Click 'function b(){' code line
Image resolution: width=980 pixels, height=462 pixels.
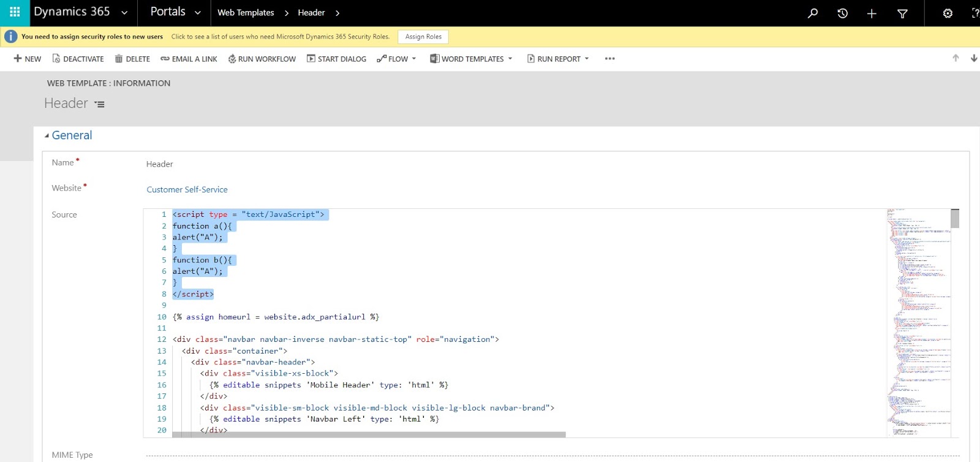202,260
